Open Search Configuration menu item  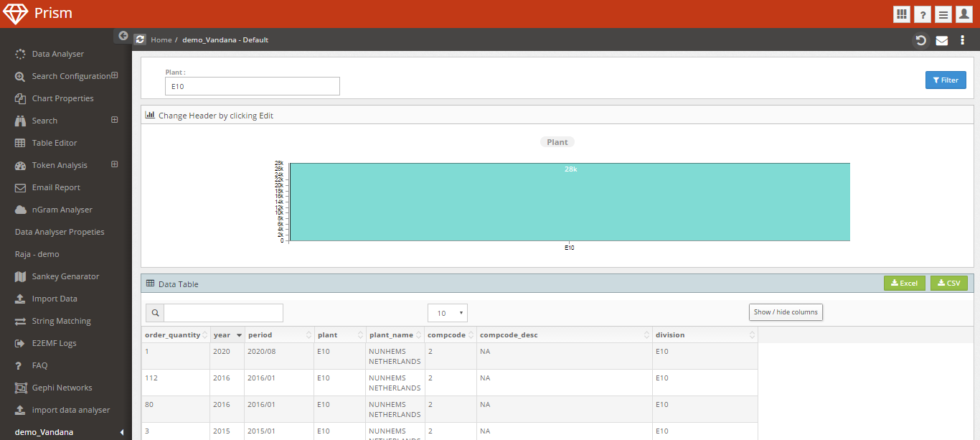click(71, 76)
